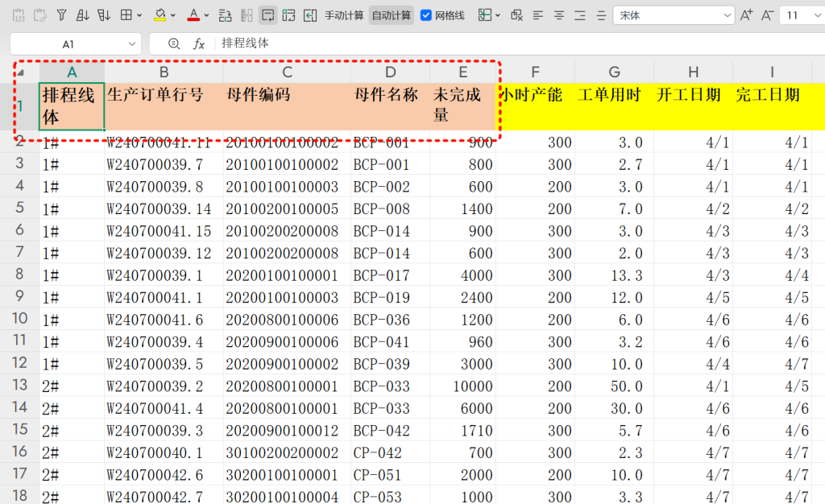Apply the yellow fill color bucket

(160, 15)
